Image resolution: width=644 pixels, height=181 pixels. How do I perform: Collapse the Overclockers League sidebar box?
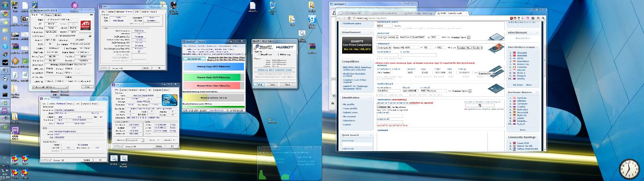click(537, 47)
